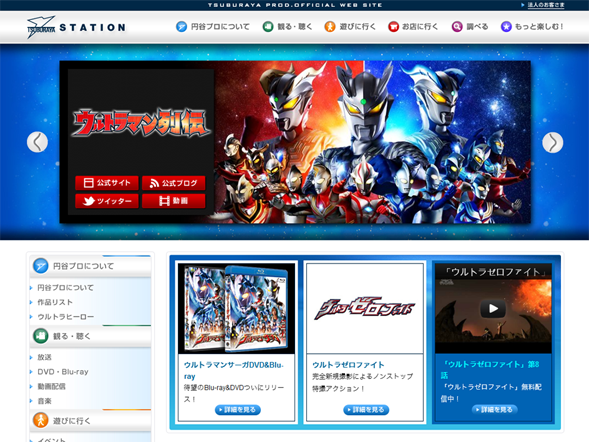Image resolution: width=590 pixels, height=442 pixels.
Task: Open the 円谷プロについて nav icon
Action: pyautogui.click(x=181, y=27)
